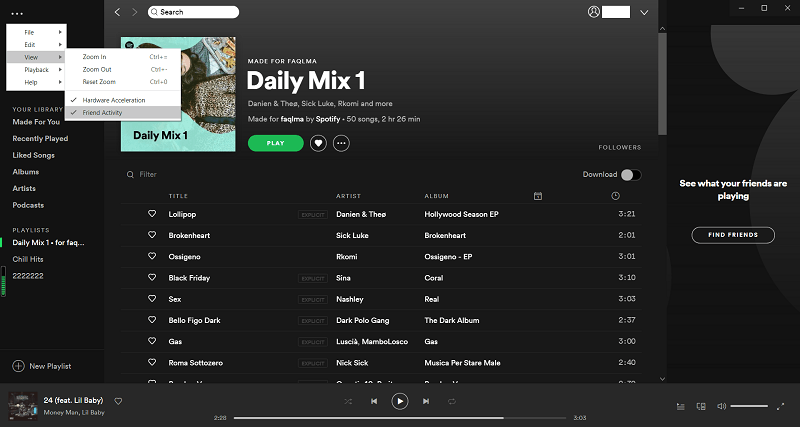Like the song Lollipop
This screenshot has height=427, width=800.
pos(152,214)
